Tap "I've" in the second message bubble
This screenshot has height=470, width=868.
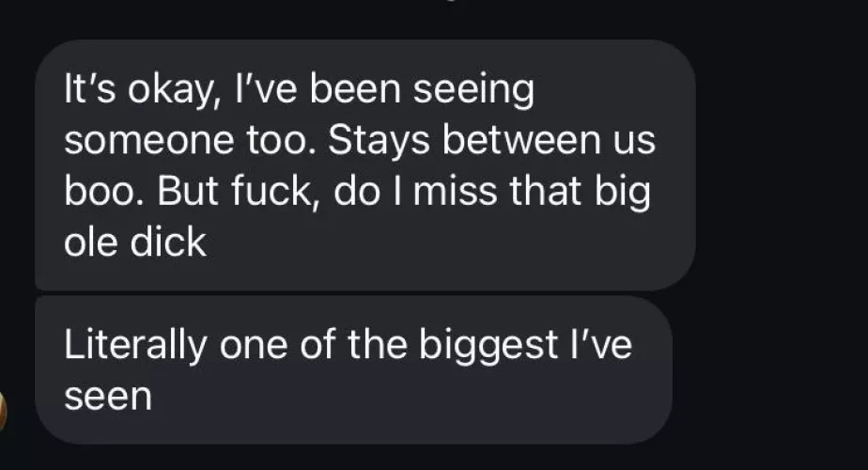(x=601, y=345)
